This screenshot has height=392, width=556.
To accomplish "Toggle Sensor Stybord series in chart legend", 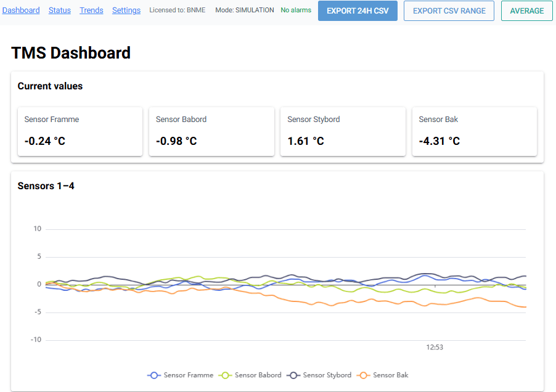I will 319,375.
